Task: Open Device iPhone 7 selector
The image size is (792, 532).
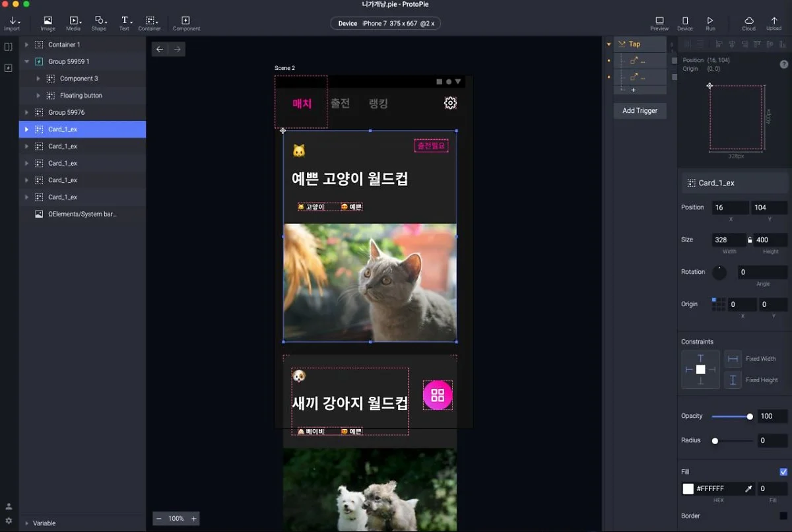Action: (385, 24)
